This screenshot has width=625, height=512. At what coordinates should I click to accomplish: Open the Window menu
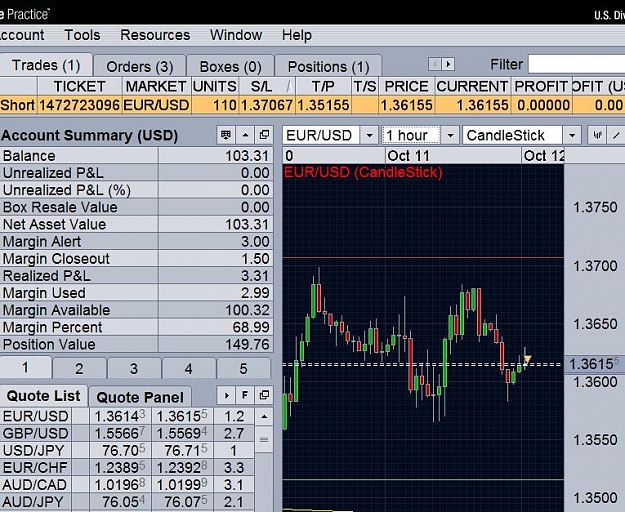[x=236, y=35]
